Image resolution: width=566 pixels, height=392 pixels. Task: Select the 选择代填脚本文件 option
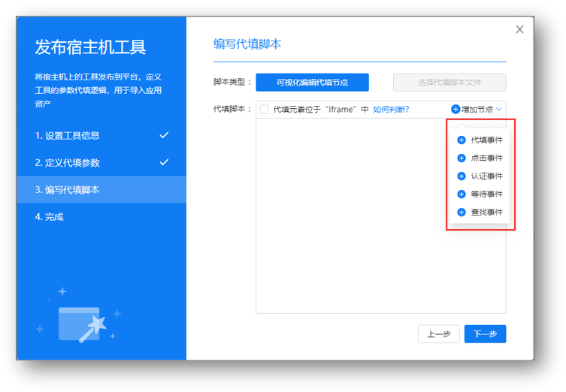pyautogui.click(x=449, y=82)
